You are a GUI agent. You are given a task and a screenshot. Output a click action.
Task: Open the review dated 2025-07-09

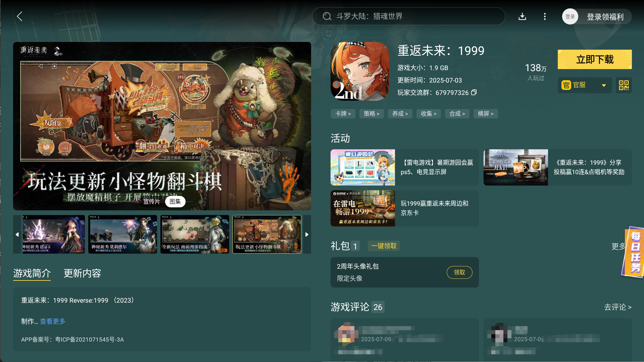coord(404,340)
